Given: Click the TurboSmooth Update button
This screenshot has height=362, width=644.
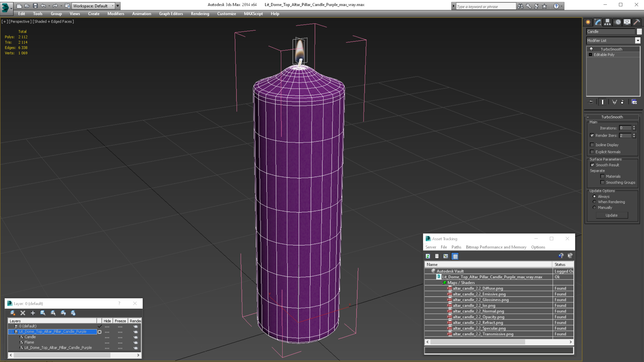Looking at the screenshot, I should [611, 215].
